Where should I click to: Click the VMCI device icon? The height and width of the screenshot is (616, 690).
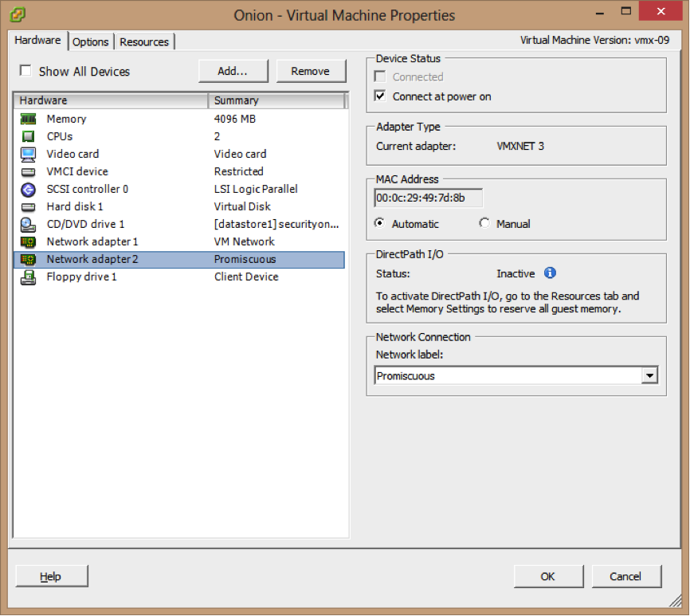pos(28,171)
